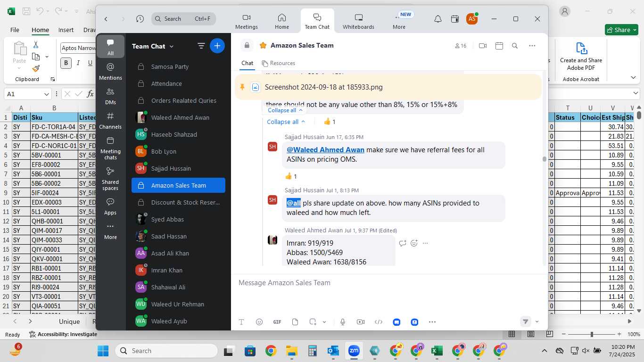Image resolution: width=644 pixels, height=362 pixels.
Task: Record a video message in composer
Action: click(x=361, y=322)
